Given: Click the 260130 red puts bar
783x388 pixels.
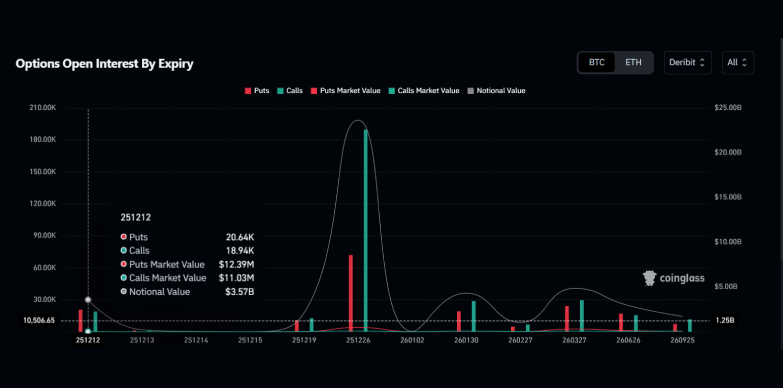Looking at the screenshot, I should (x=459, y=322).
